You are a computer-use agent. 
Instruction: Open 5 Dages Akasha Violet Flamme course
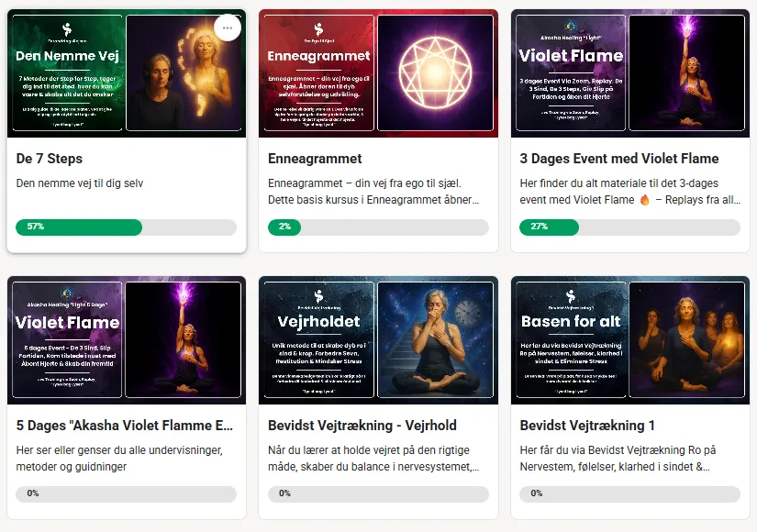point(125,426)
